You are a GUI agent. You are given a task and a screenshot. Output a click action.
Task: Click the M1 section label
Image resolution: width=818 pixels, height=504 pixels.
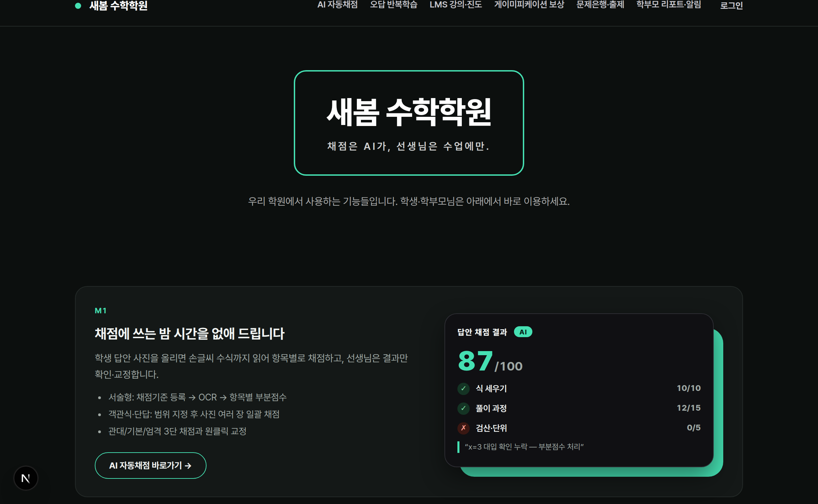[101, 311]
